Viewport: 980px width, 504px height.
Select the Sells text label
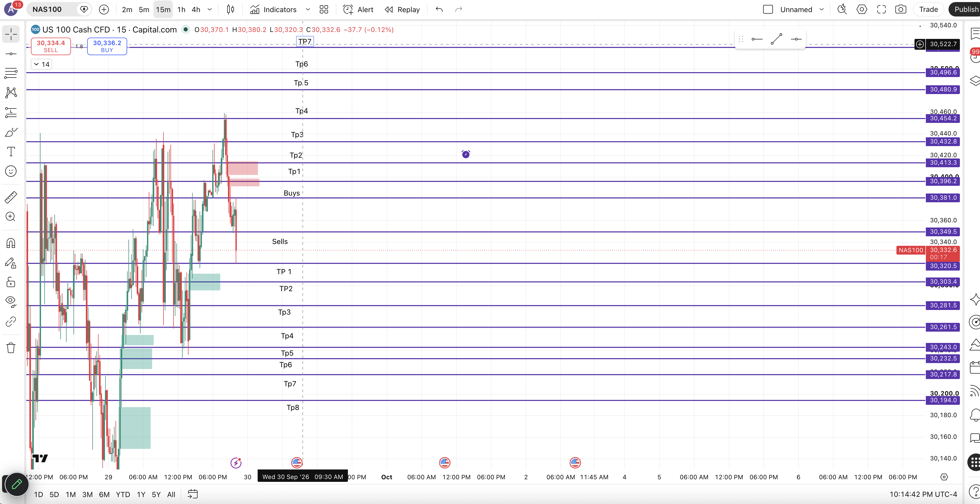click(x=280, y=241)
